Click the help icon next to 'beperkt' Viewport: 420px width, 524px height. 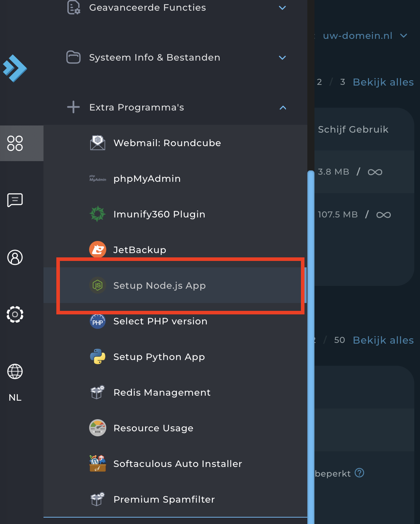click(360, 473)
